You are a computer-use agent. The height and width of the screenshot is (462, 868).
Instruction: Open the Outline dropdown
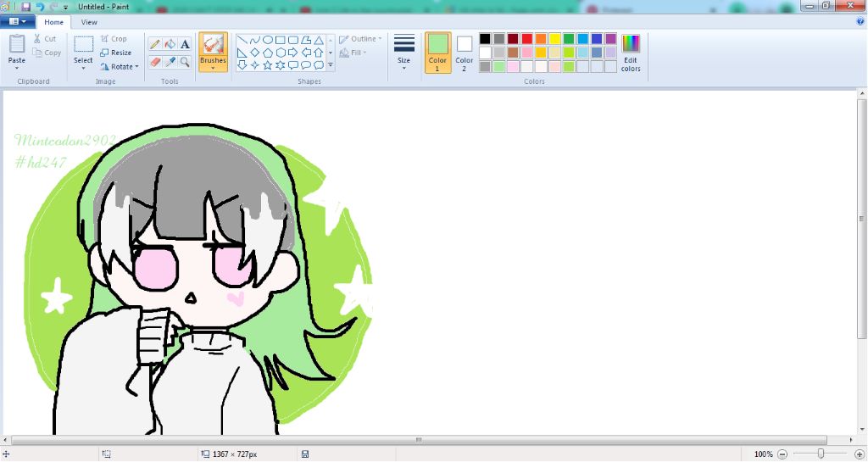(360, 39)
